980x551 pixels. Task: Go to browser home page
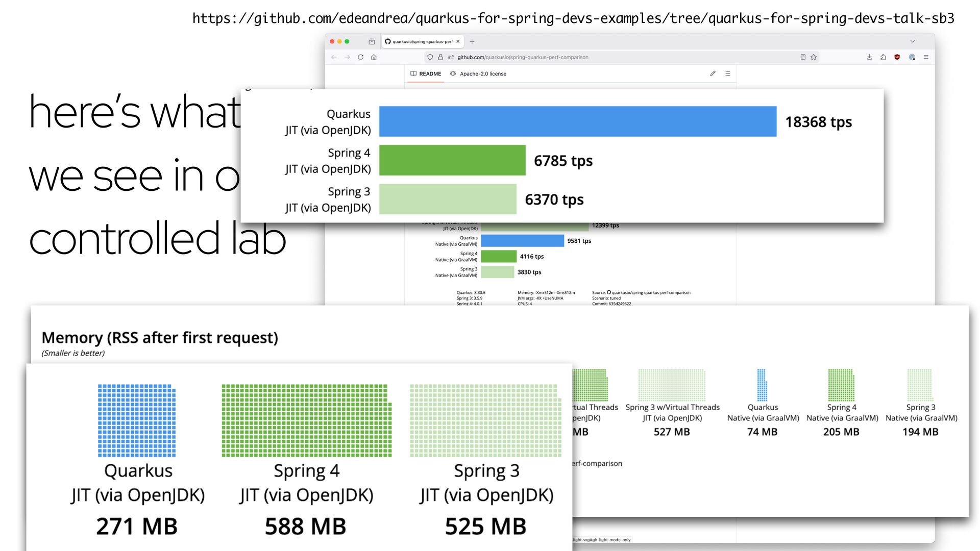point(374,57)
